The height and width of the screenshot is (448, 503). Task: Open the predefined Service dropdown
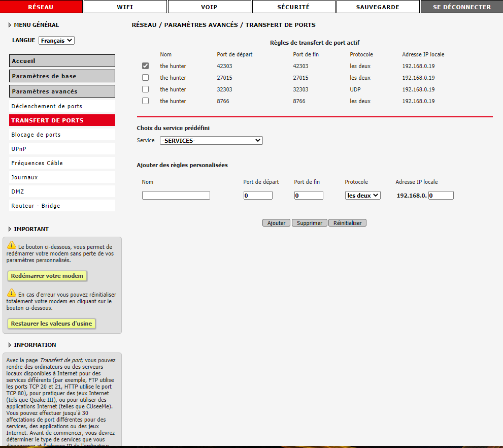click(211, 141)
